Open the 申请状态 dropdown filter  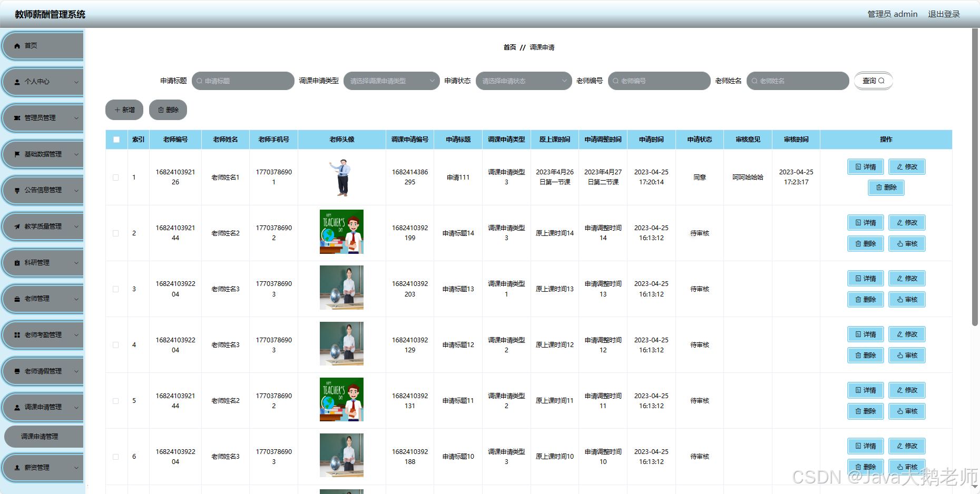[524, 81]
